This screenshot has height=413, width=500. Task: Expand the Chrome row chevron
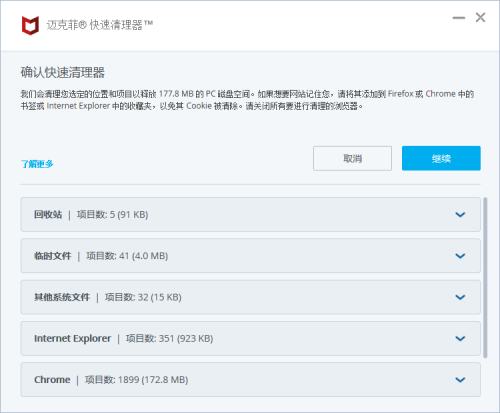(x=460, y=380)
